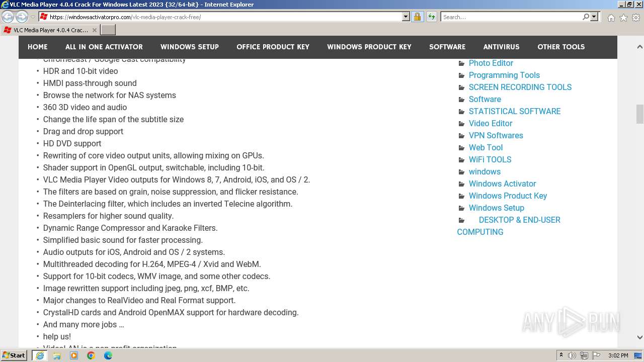Open the Software category link
Image resolution: width=644 pixels, height=362 pixels.
point(485,99)
